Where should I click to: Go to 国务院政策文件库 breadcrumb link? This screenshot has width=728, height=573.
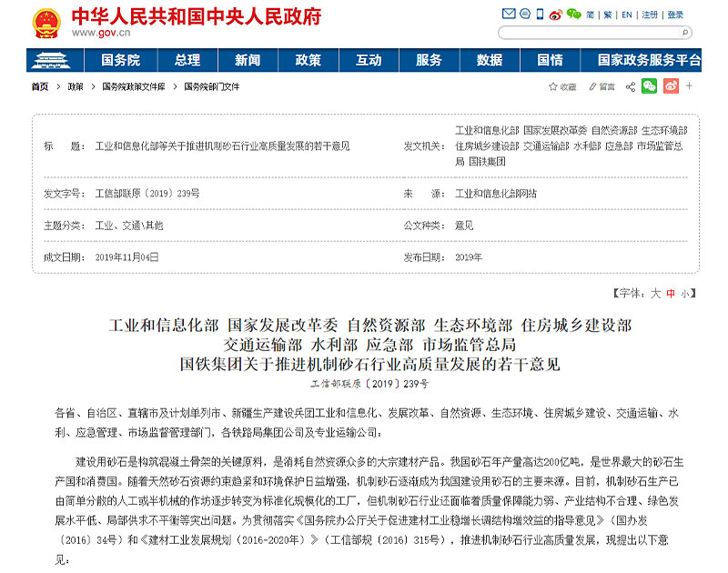click(x=133, y=86)
